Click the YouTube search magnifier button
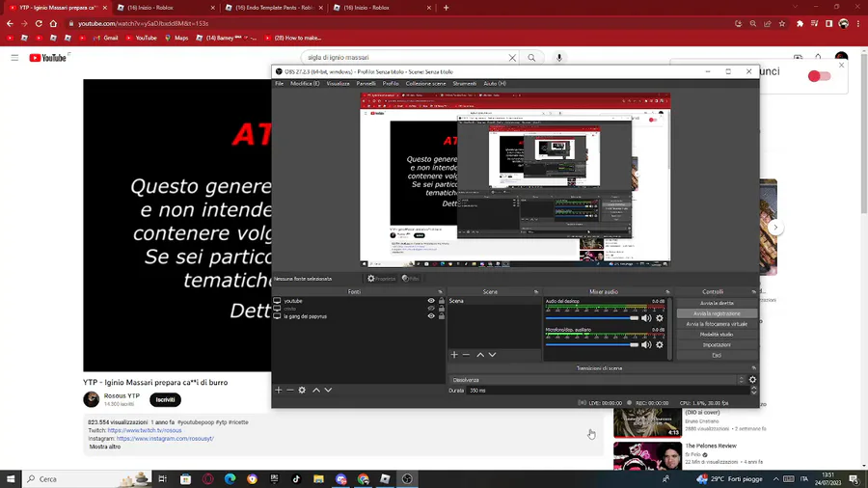Image resolution: width=868 pixels, height=488 pixels. pyautogui.click(x=531, y=58)
